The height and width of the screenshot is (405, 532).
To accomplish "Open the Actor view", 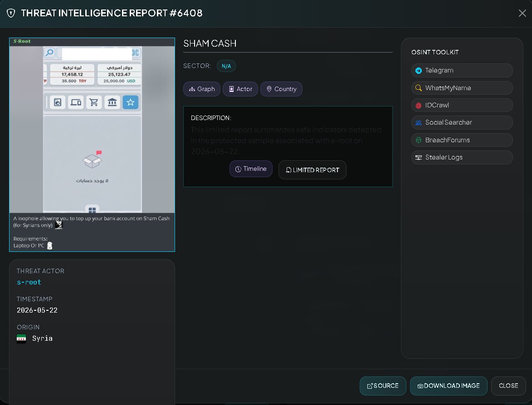I will (240, 89).
